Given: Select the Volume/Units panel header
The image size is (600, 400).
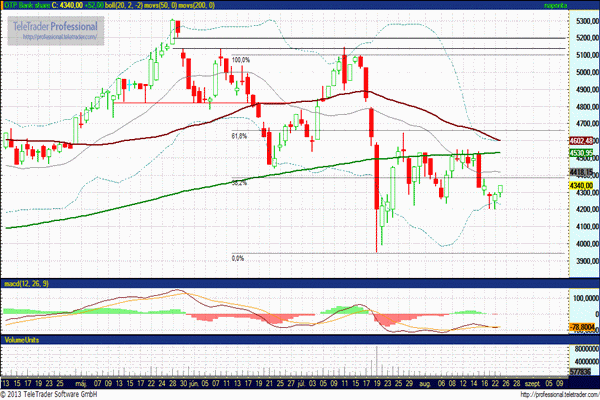Looking at the screenshot, I should coord(24,340).
